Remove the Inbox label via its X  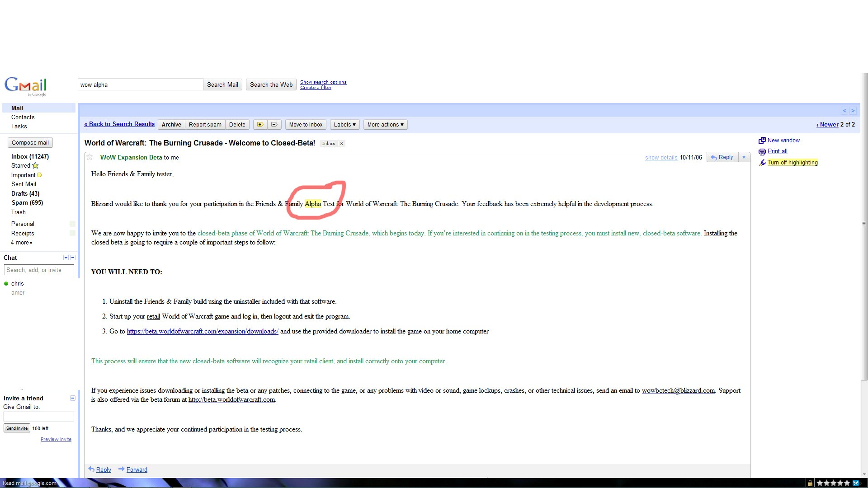coord(341,144)
